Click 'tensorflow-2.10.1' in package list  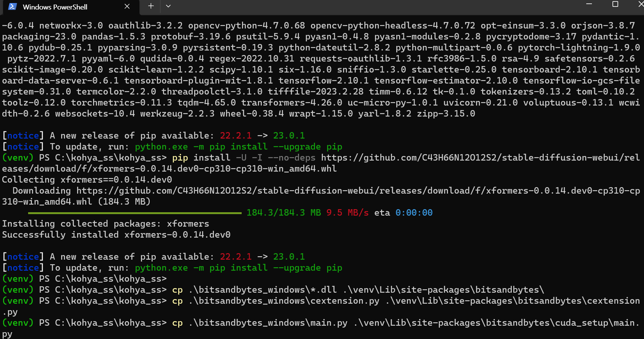point(323,80)
